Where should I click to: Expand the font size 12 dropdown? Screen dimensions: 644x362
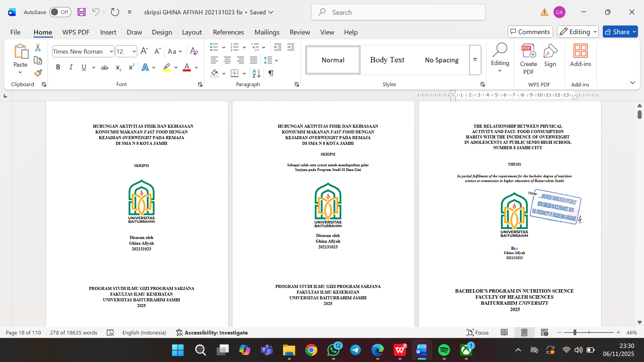coord(134,52)
